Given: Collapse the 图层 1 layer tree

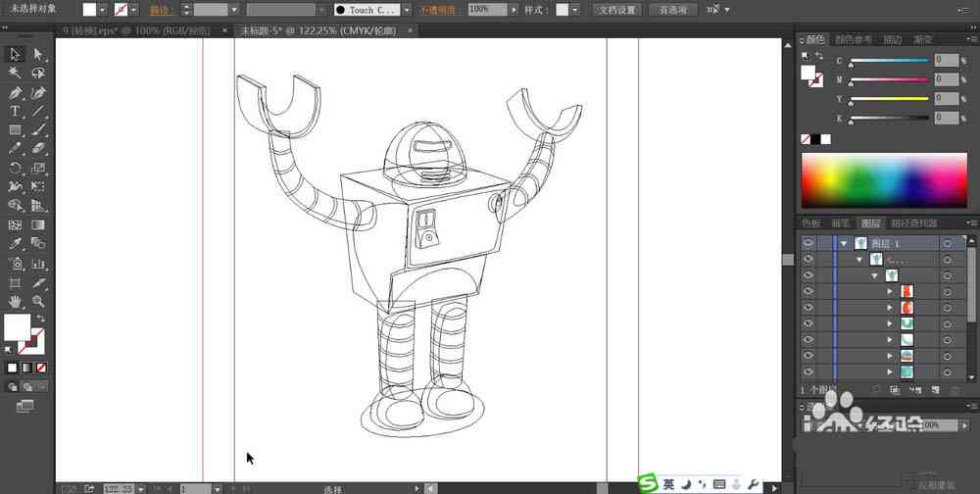Looking at the screenshot, I should tap(845, 243).
